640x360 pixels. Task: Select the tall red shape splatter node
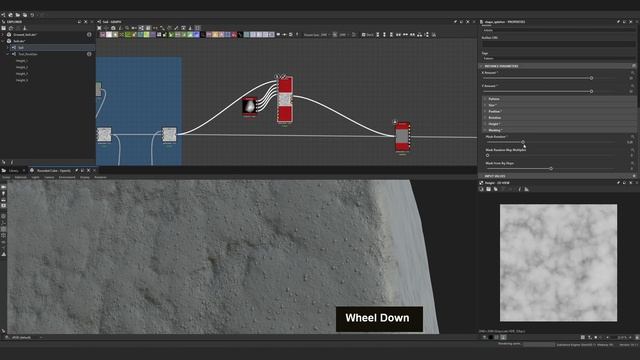tap(285, 99)
